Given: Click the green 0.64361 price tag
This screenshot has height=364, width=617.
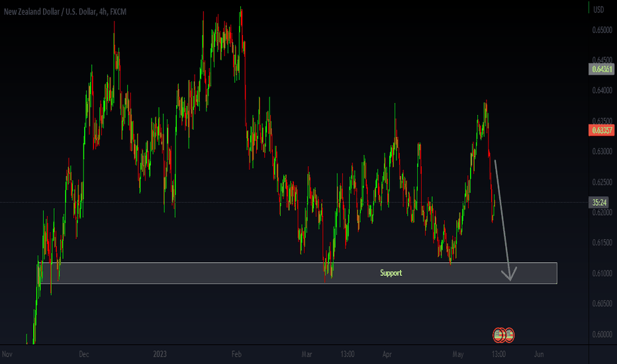Looking at the screenshot, I should 601,69.
